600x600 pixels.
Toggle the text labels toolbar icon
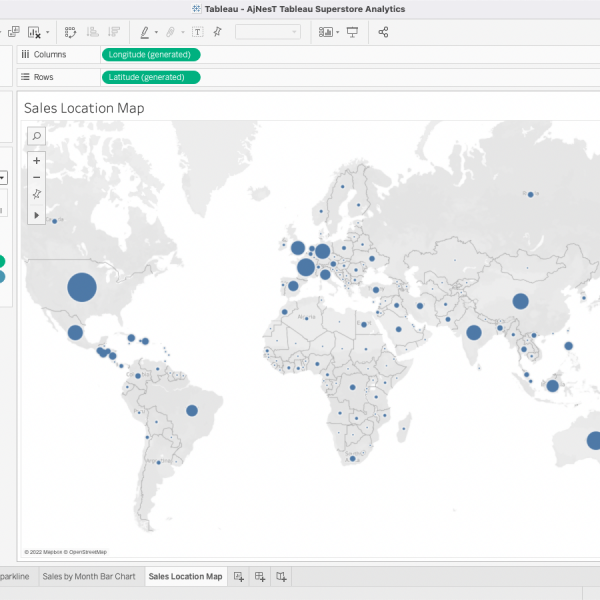[x=196, y=32]
